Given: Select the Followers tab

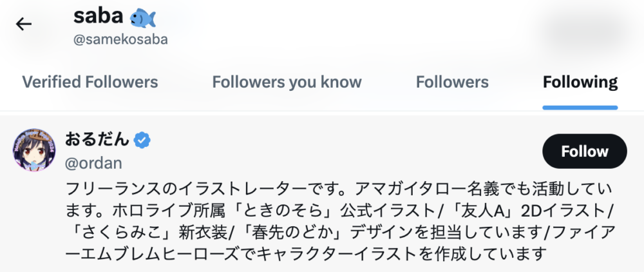Looking at the screenshot, I should tap(452, 83).
